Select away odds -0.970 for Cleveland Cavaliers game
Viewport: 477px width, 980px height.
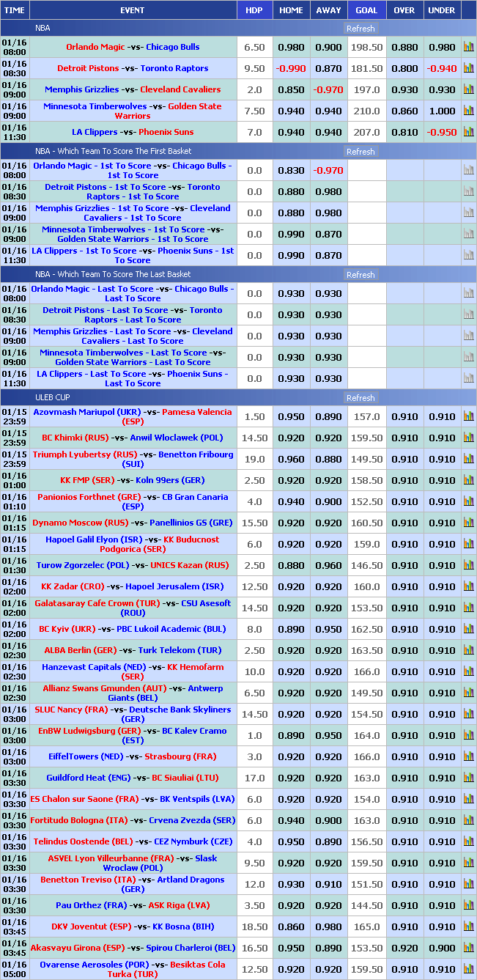pos(328,89)
